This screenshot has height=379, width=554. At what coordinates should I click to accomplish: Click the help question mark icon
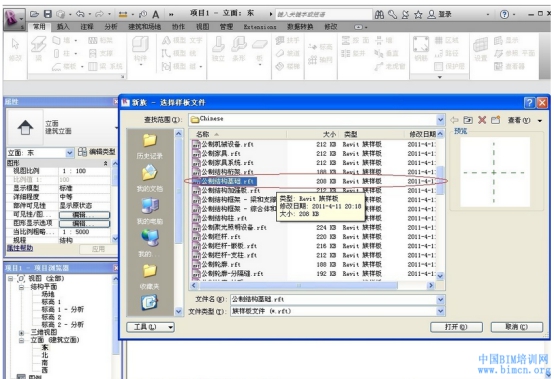click(504, 14)
